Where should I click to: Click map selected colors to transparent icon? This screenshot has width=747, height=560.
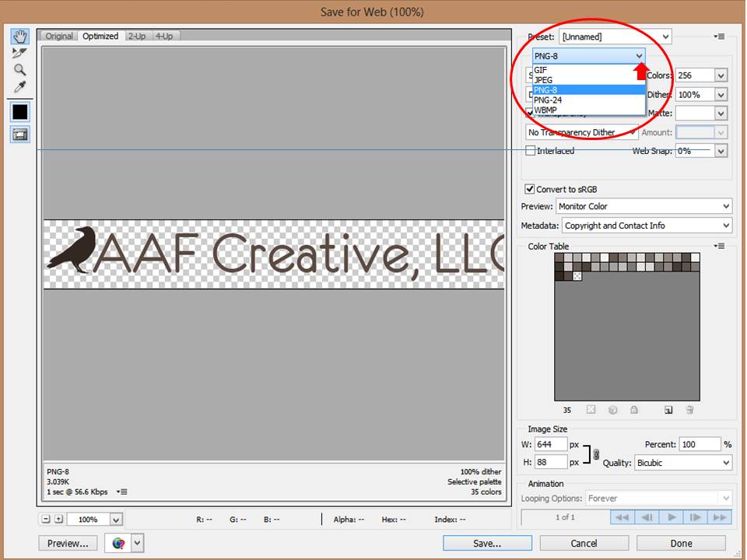(591, 410)
